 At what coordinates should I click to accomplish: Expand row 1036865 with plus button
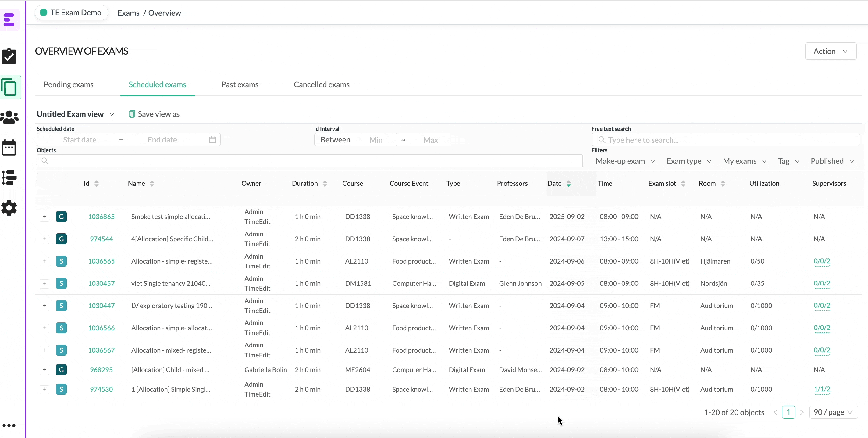(44, 217)
